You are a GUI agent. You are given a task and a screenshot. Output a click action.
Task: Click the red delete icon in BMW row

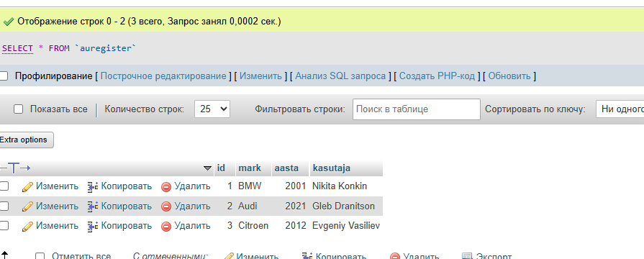[x=166, y=187]
